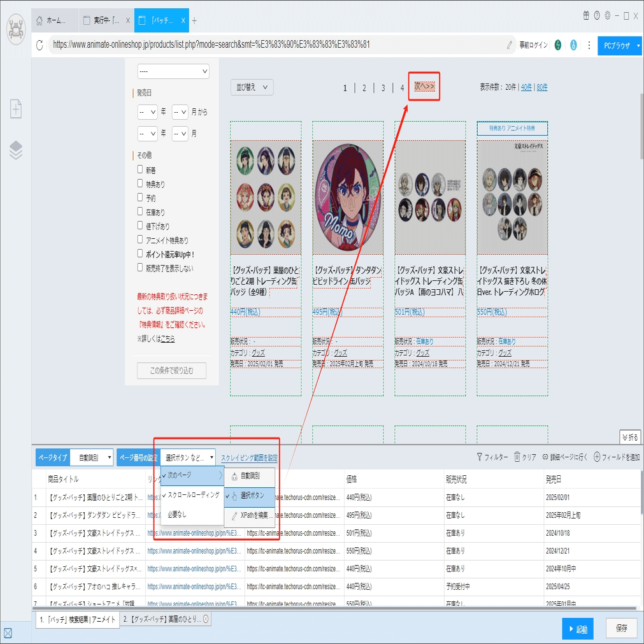Screen dimensions: 644x644
Task: Check the 新着 checkbox
Action: coord(140,169)
